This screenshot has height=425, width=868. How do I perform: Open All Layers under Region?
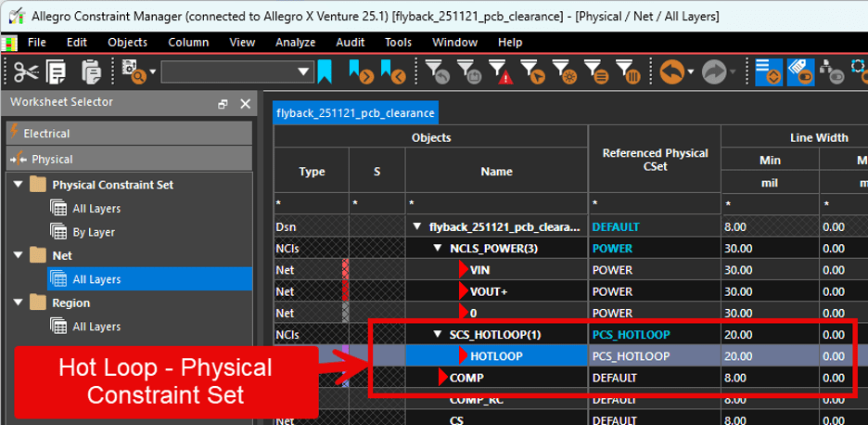coord(96,327)
